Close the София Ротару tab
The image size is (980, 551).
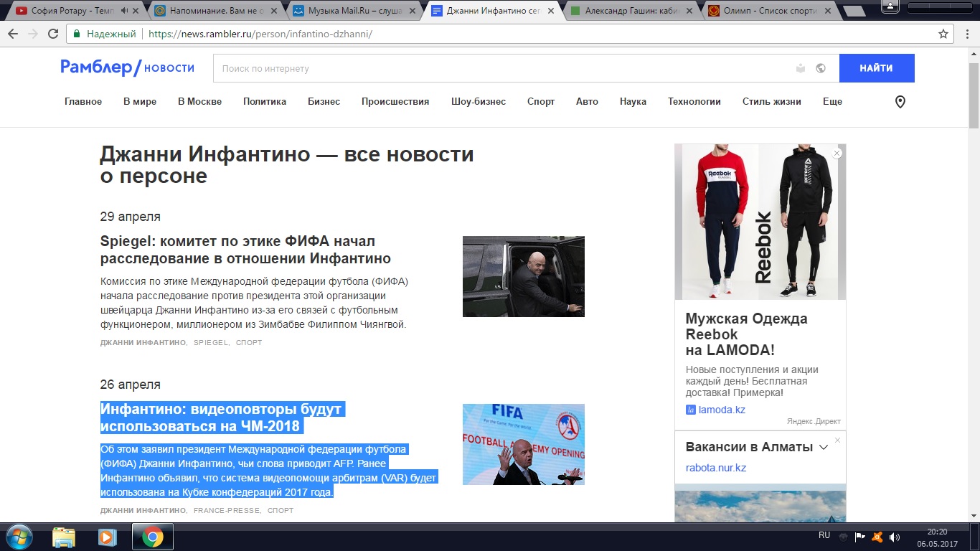(x=135, y=11)
